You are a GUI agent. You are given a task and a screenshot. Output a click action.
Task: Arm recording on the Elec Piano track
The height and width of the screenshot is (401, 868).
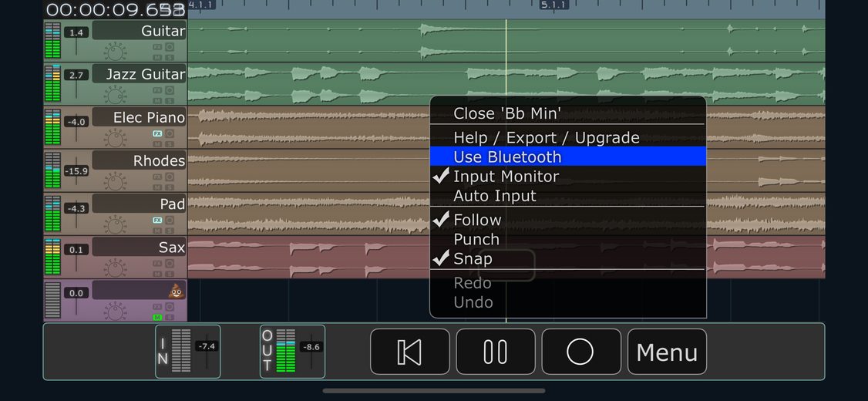170,133
